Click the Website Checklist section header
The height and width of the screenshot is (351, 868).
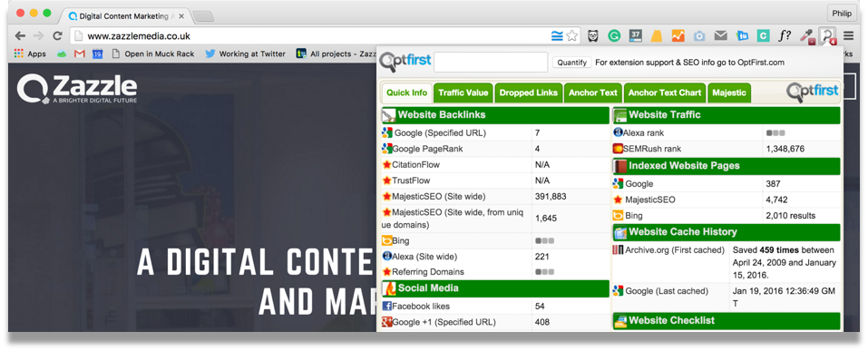[x=727, y=320]
